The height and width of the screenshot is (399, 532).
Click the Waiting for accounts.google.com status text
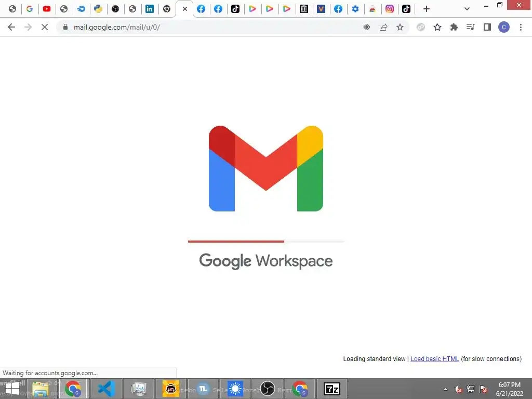coord(50,373)
